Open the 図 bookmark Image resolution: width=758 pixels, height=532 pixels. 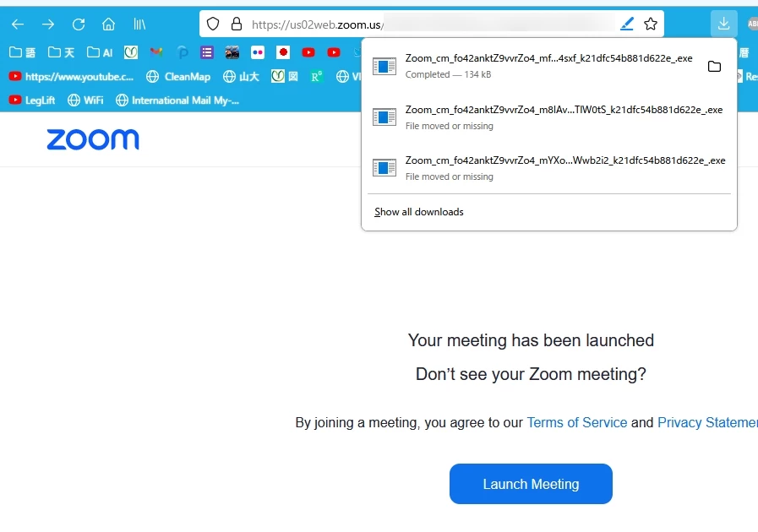[285, 76]
